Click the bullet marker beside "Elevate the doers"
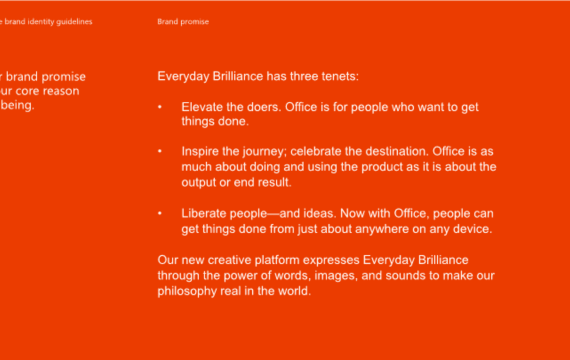This screenshot has height=360, width=570. click(x=160, y=107)
